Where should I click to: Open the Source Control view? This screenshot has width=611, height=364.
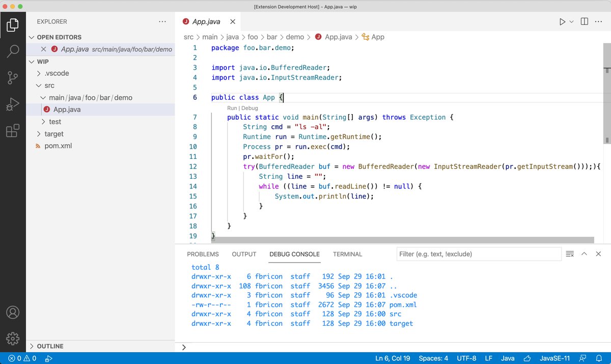click(x=13, y=78)
